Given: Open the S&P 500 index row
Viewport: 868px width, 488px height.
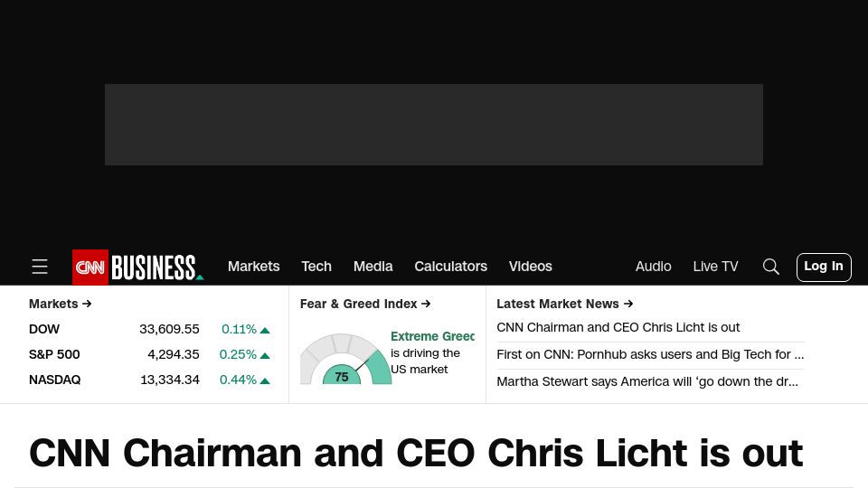Looking at the screenshot, I should pyautogui.click(x=149, y=354).
